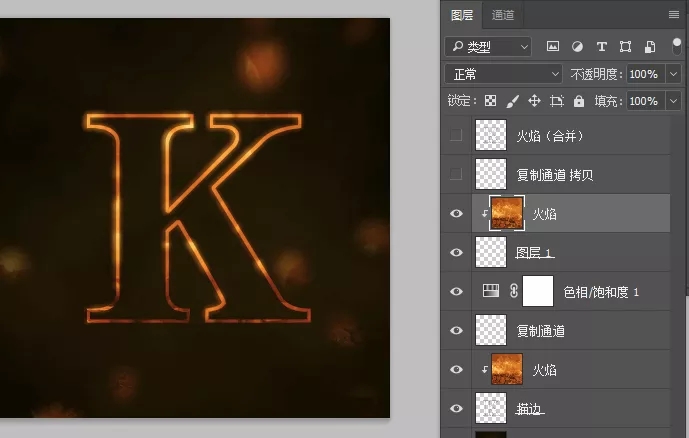Filter layers by pixel image icon
Viewport: 689px width, 438px height.
tap(553, 46)
